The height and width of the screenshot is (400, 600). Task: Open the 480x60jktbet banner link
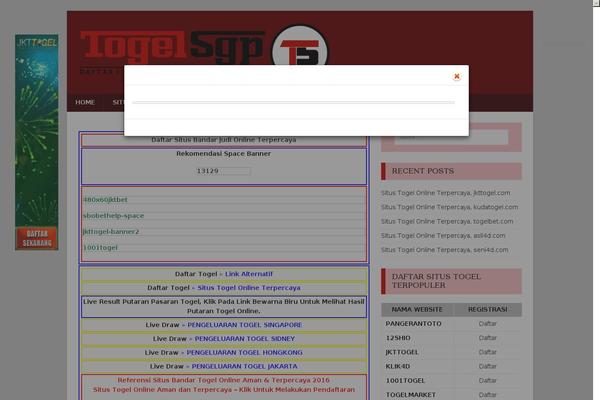pos(106,199)
